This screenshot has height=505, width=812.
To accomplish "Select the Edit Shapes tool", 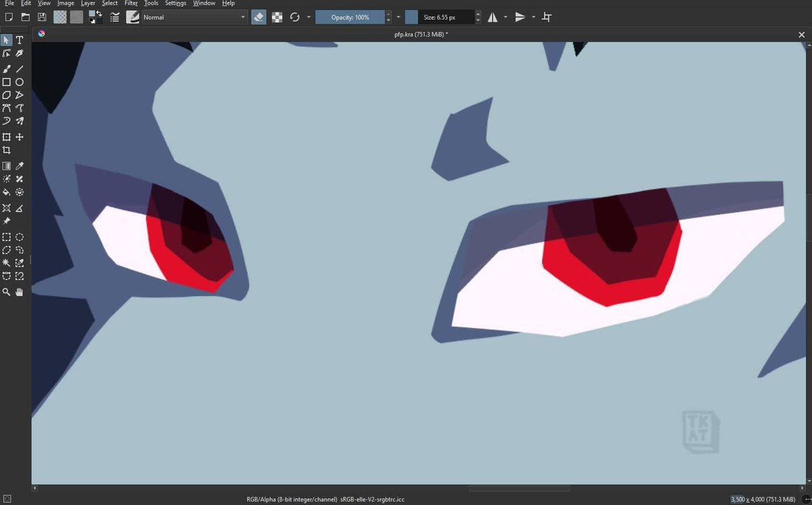I will coord(6,53).
